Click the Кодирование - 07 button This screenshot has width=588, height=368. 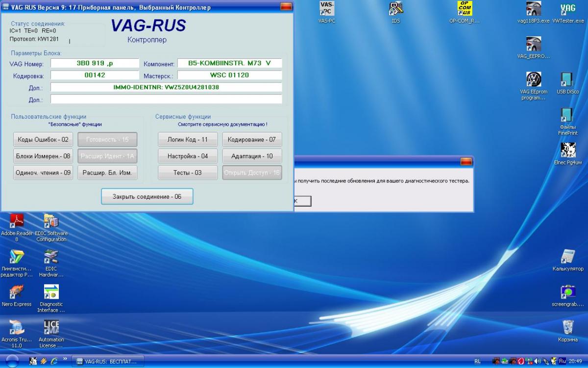(x=252, y=139)
